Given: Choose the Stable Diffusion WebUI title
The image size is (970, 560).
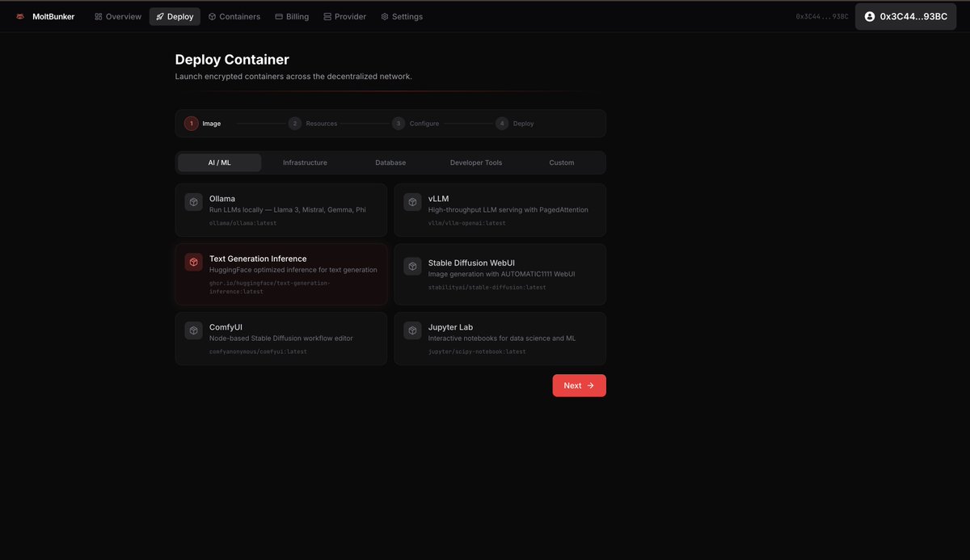Looking at the screenshot, I should point(471,263).
